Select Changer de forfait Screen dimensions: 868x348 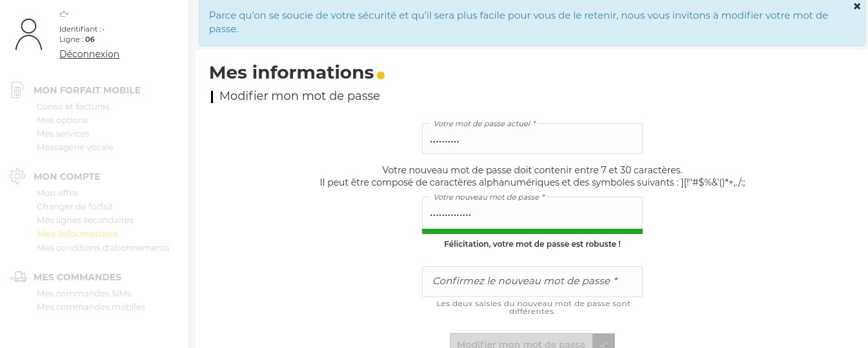[75, 207]
